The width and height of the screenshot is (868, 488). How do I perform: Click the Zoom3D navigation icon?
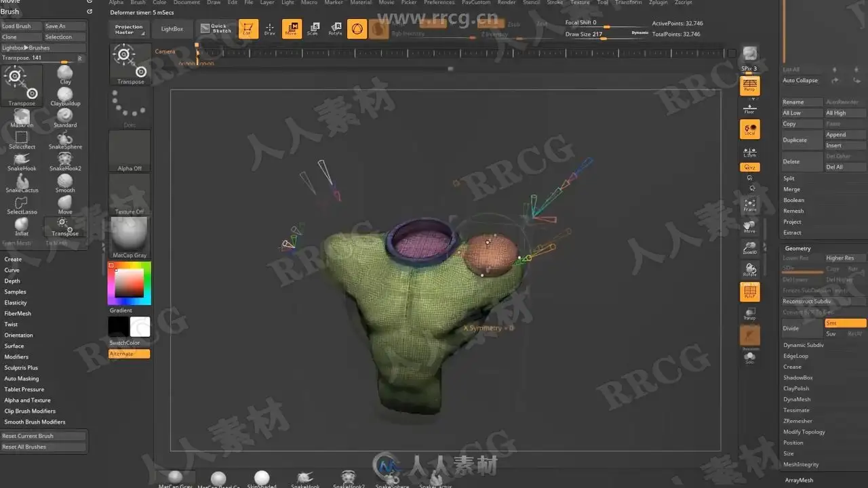(749, 248)
